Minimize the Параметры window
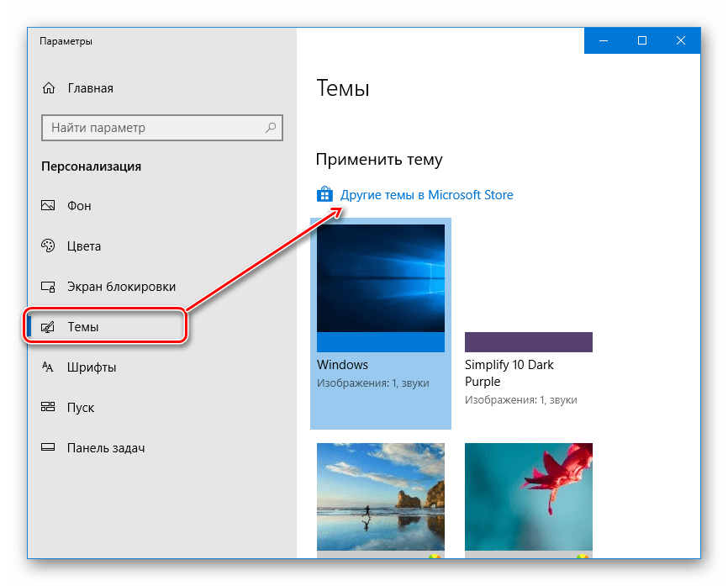The width and height of the screenshot is (728, 586). click(604, 40)
